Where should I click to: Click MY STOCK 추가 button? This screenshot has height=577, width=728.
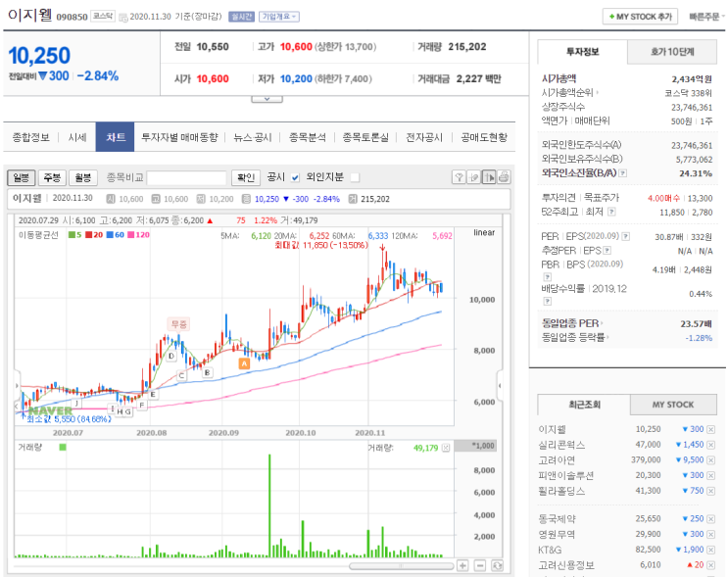point(640,17)
